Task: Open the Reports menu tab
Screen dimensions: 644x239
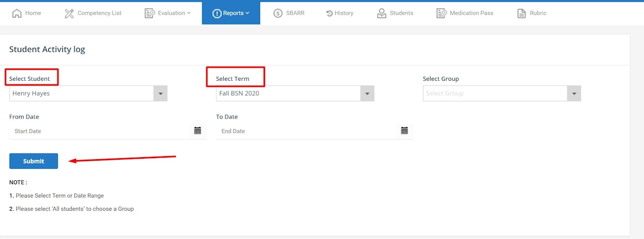Action: point(231,13)
